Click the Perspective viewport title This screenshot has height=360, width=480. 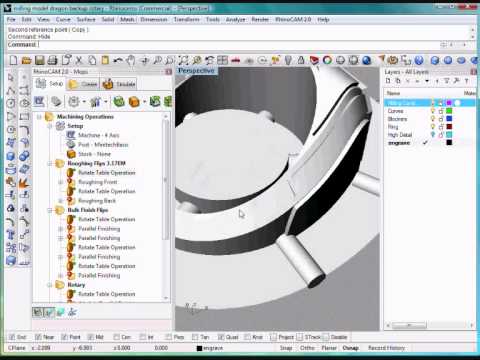pyautogui.click(x=196, y=71)
